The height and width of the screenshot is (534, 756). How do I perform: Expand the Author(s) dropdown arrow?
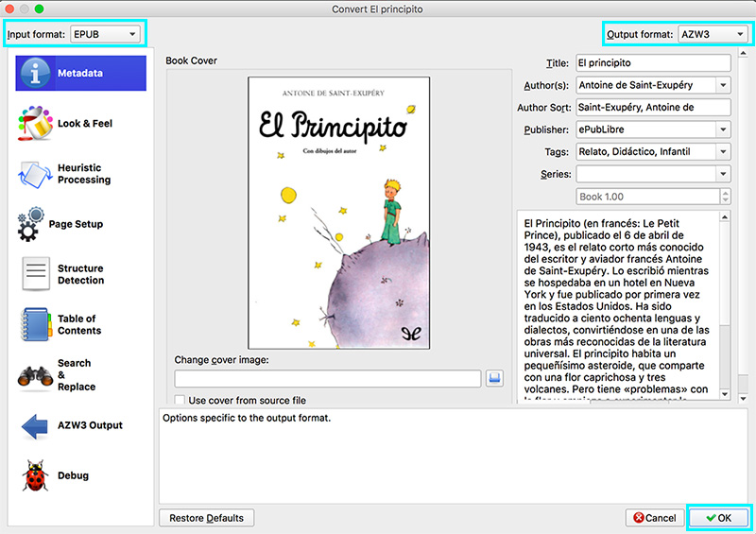click(x=723, y=85)
